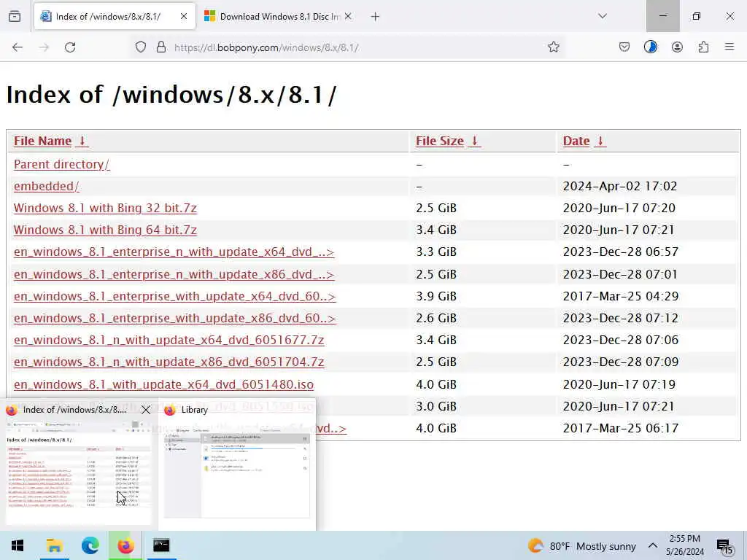The width and height of the screenshot is (747, 560).
Task: Open the taskbar clock and calendar
Action: 684,545
